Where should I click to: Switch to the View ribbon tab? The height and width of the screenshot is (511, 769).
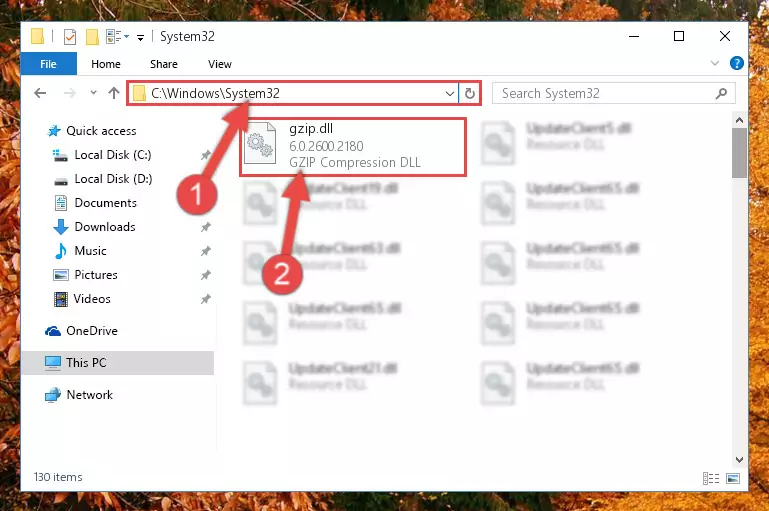click(220, 64)
